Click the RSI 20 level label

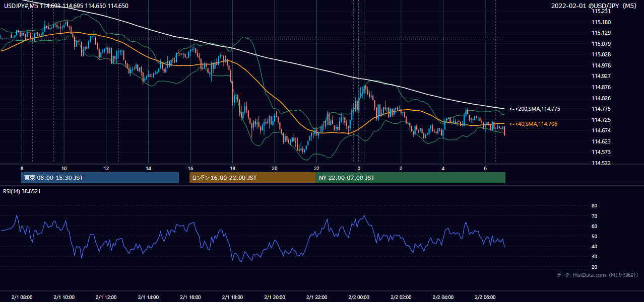coord(594,267)
